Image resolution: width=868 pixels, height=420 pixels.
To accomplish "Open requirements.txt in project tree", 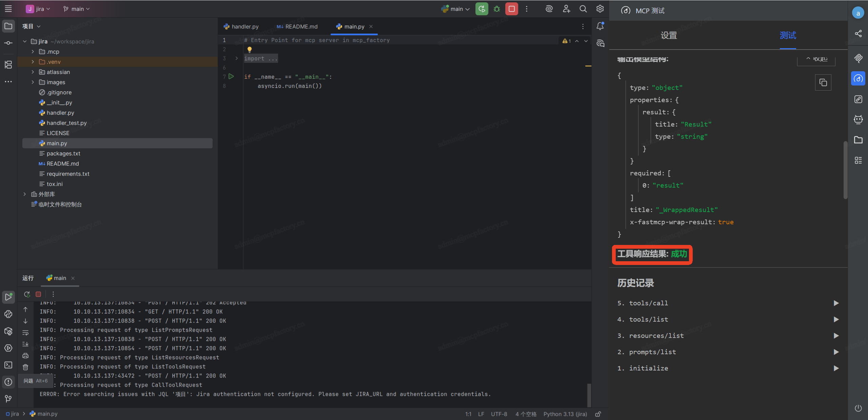I will pyautogui.click(x=68, y=174).
